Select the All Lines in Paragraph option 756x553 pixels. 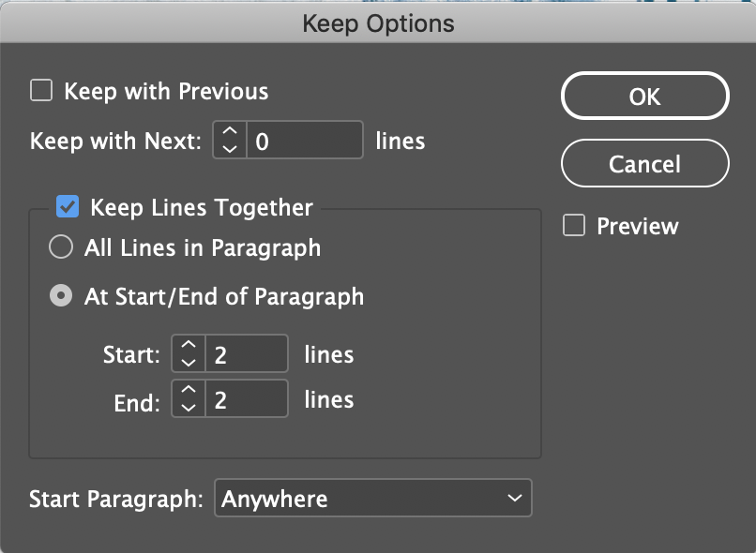click(59, 247)
